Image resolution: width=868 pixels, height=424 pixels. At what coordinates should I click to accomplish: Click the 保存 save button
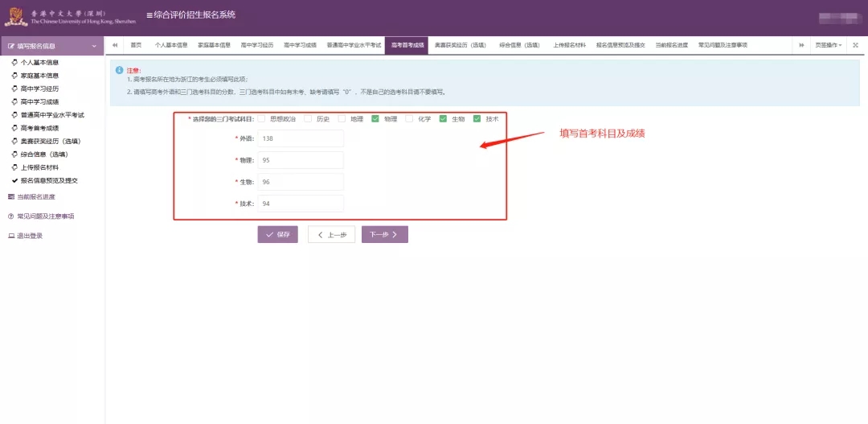277,234
